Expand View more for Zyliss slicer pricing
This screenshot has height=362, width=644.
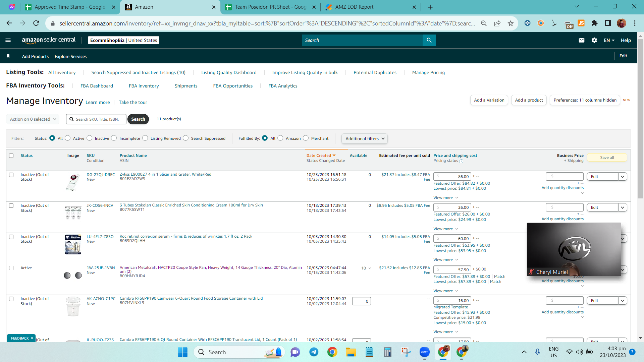coord(445,198)
